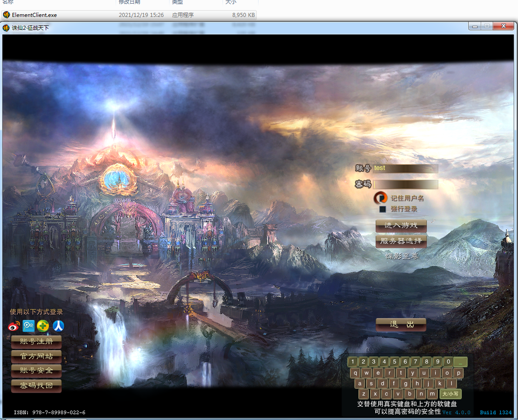Tap the o key on soft keyboard
The height and width of the screenshot is (420, 518).
pyautogui.click(x=447, y=373)
